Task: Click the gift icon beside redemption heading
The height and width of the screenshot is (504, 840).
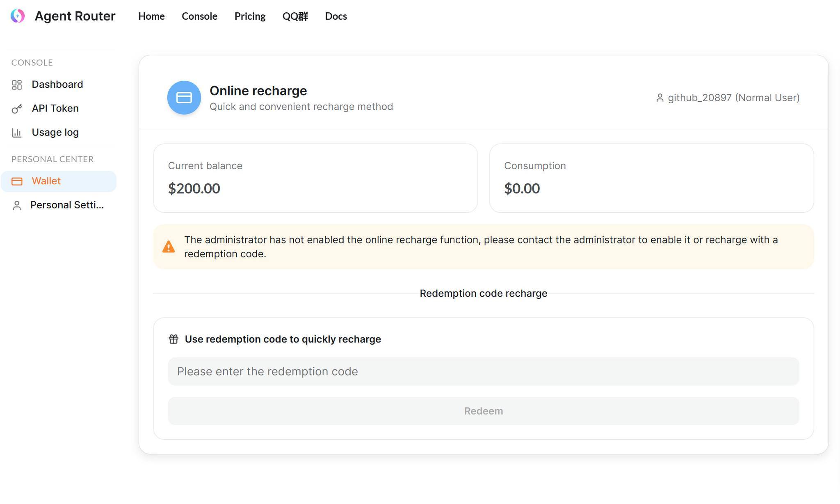Action: click(173, 339)
